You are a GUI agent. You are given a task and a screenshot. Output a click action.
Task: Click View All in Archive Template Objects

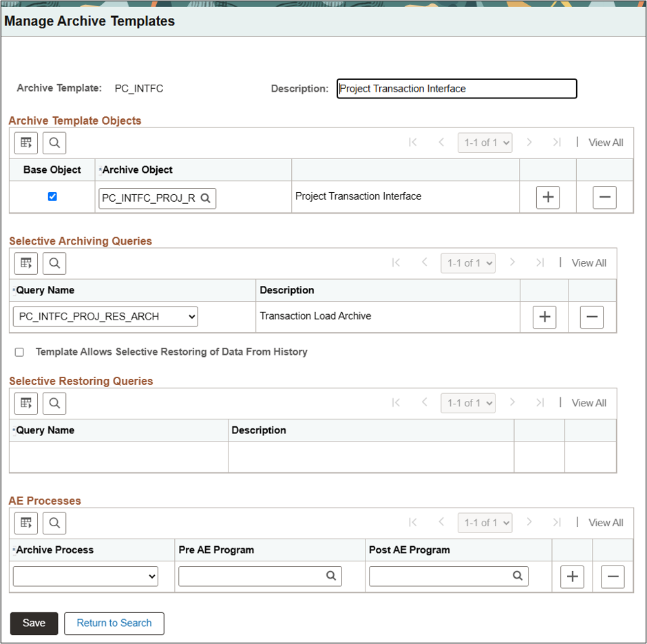[x=606, y=143]
